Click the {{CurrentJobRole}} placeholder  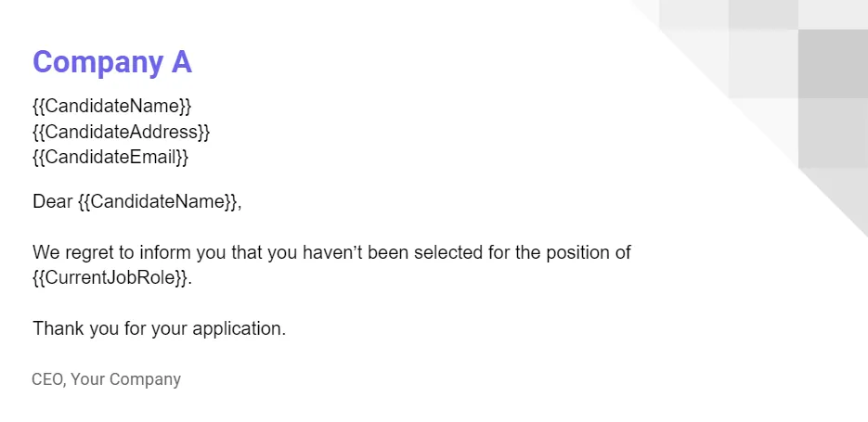click(110, 277)
